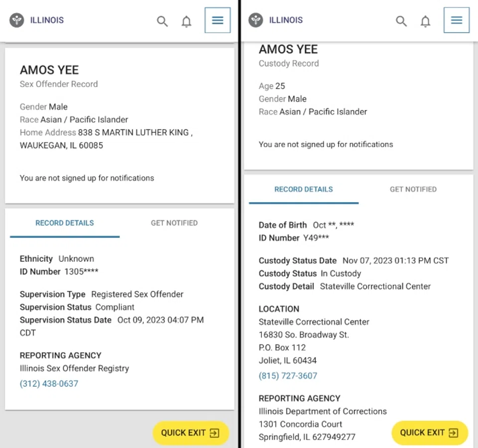Viewport: 478px width, 448px height.
Task: Open hamburger menu above the Sex Offender Record
Action: [x=218, y=20]
